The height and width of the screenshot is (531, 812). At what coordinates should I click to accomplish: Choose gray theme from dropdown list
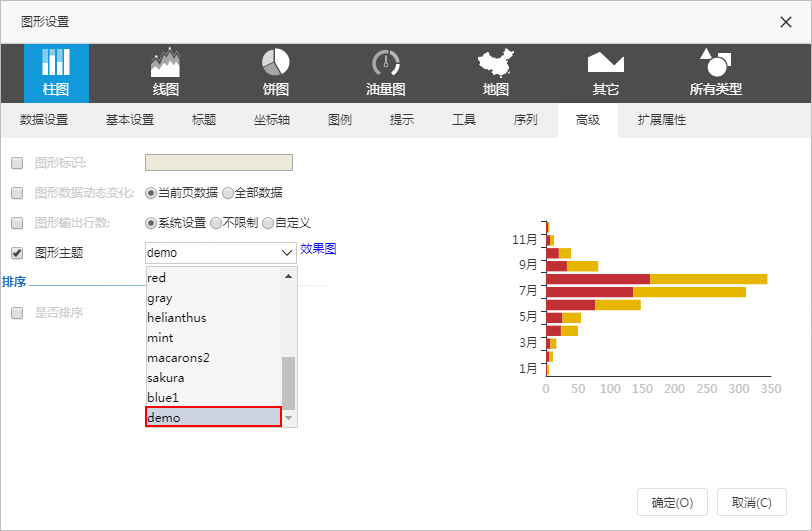pyautogui.click(x=213, y=298)
